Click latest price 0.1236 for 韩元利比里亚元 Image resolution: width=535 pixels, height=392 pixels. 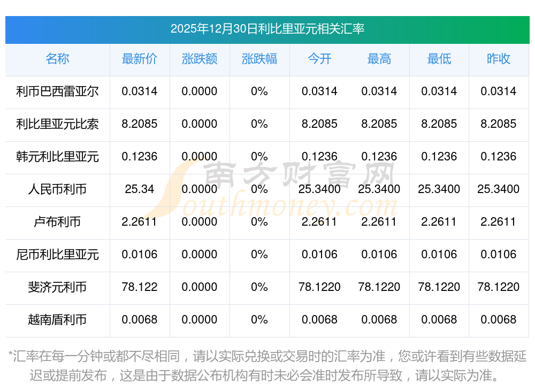(x=140, y=157)
